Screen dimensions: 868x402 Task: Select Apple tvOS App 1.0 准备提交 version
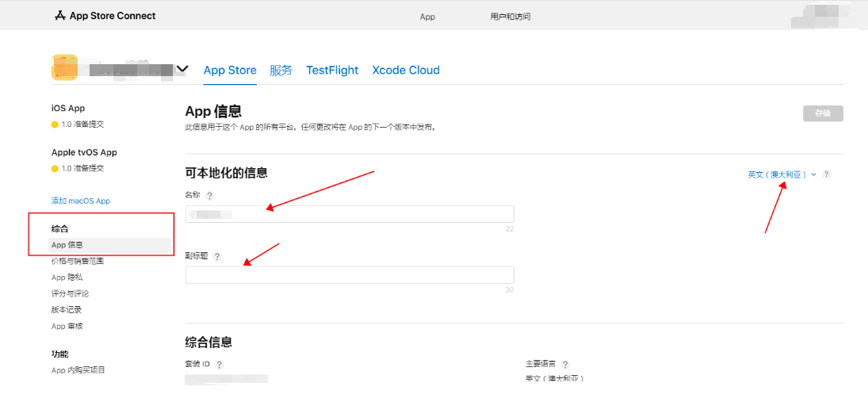78,168
